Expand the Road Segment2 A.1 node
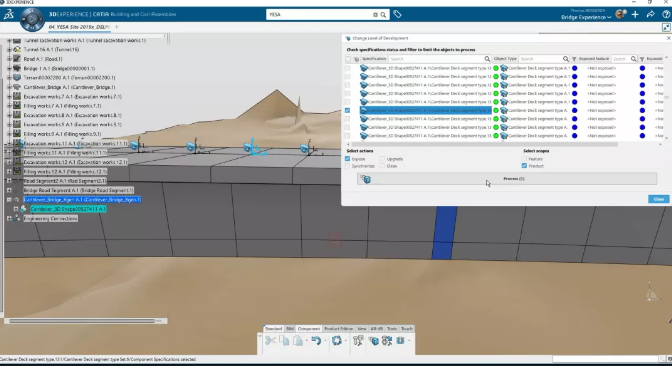The height and width of the screenshot is (366, 672). pos(9,181)
